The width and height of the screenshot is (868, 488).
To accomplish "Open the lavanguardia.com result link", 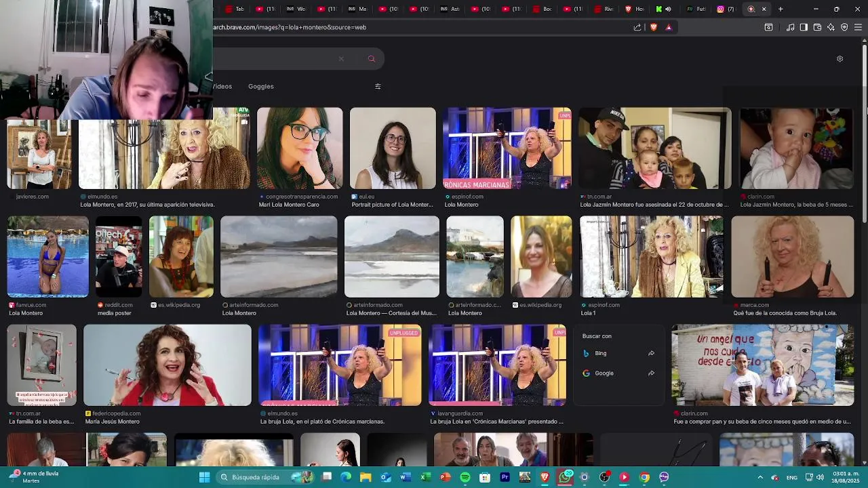I will (x=460, y=413).
